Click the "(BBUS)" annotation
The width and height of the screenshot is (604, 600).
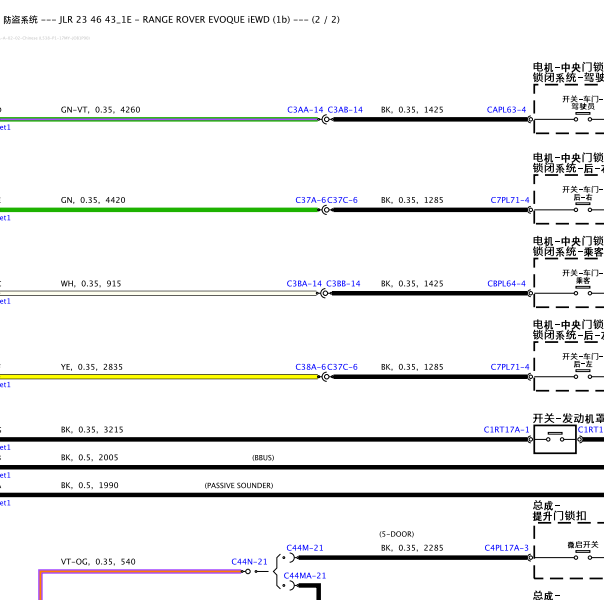point(263,458)
